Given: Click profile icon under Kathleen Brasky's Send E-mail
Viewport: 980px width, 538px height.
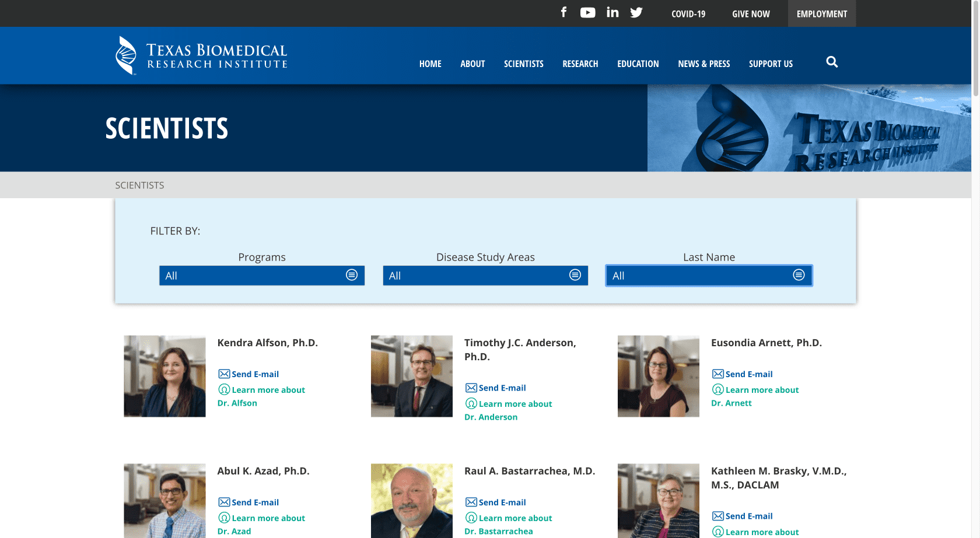Looking at the screenshot, I should click(x=718, y=532).
